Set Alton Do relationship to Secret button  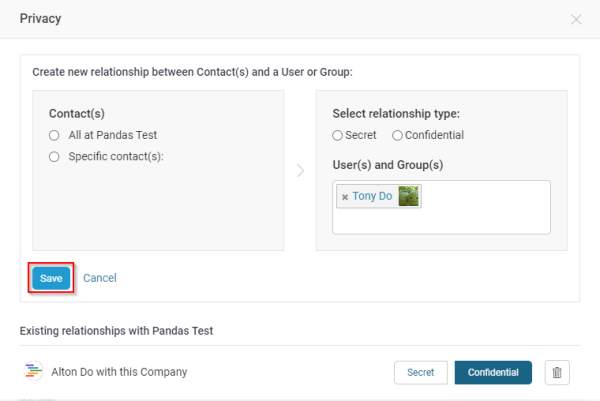420,372
